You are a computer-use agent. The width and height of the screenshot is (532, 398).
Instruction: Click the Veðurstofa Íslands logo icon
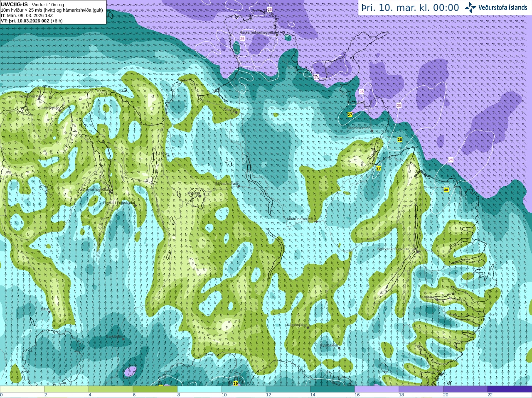[470, 7]
